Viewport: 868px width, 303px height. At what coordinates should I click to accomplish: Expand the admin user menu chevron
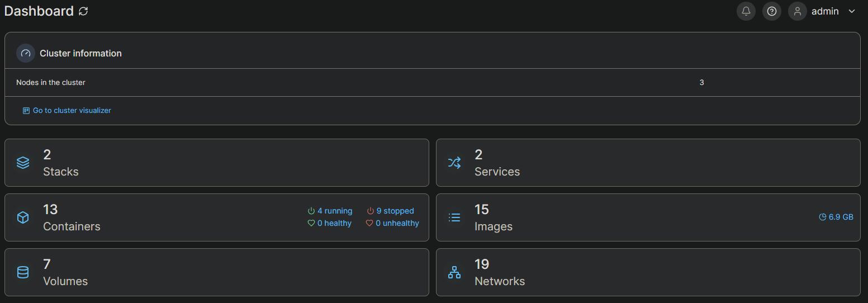click(852, 11)
